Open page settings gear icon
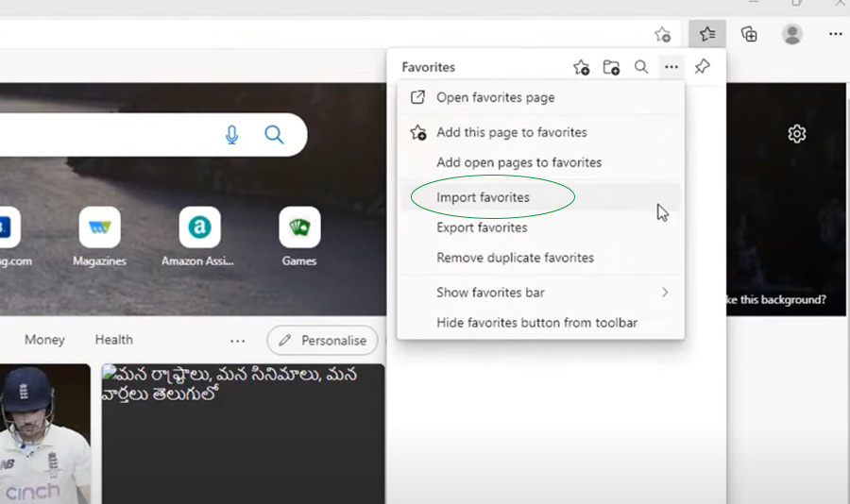 tap(797, 134)
